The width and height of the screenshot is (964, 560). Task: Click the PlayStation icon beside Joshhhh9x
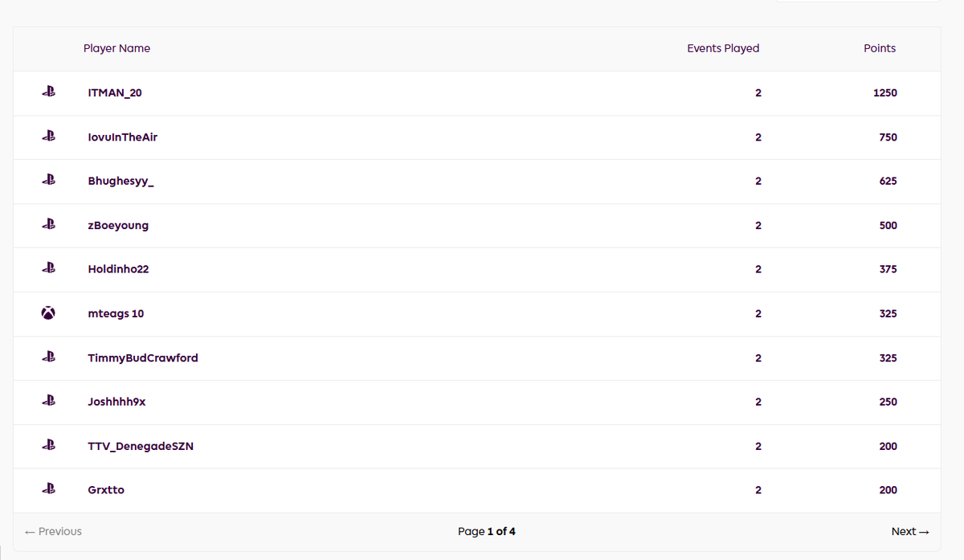tap(48, 402)
